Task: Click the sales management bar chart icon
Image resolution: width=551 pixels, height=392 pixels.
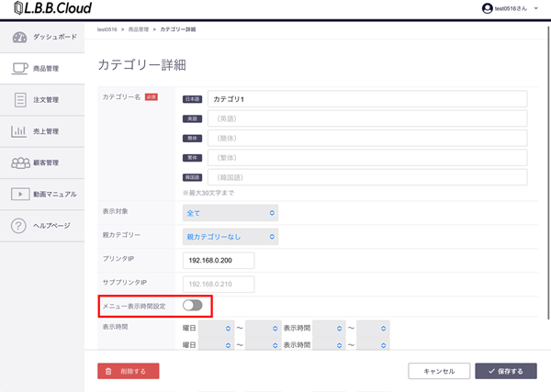Action: point(20,131)
